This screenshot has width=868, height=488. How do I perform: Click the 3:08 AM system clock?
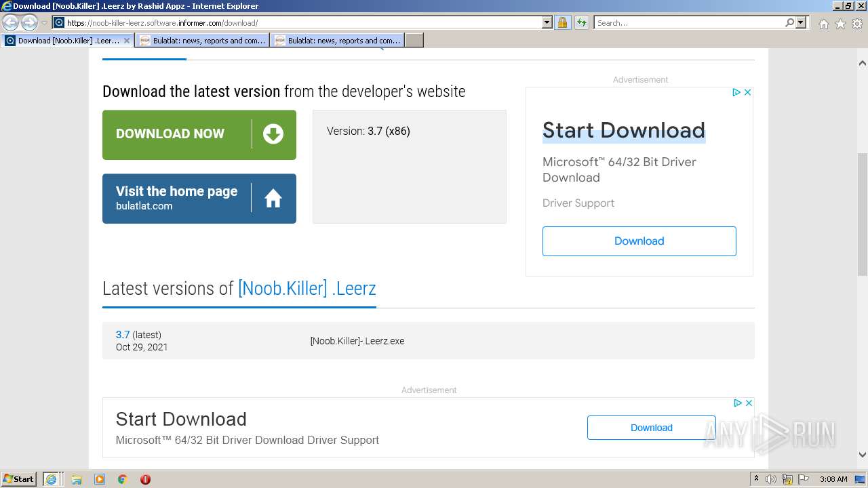833,479
